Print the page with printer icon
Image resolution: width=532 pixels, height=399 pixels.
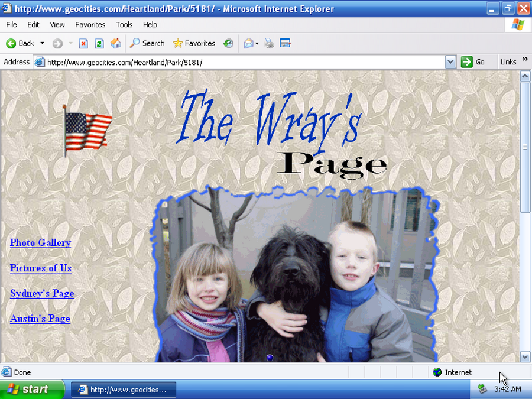tap(269, 43)
